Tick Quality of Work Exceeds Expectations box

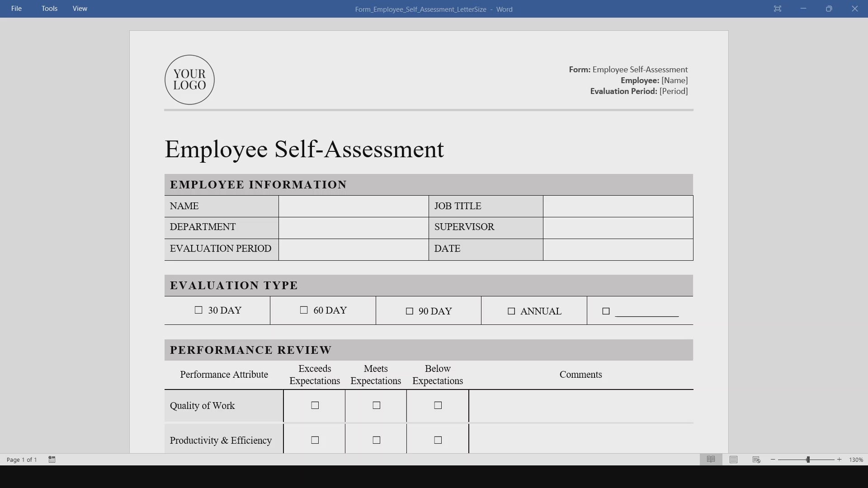pos(315,405)
